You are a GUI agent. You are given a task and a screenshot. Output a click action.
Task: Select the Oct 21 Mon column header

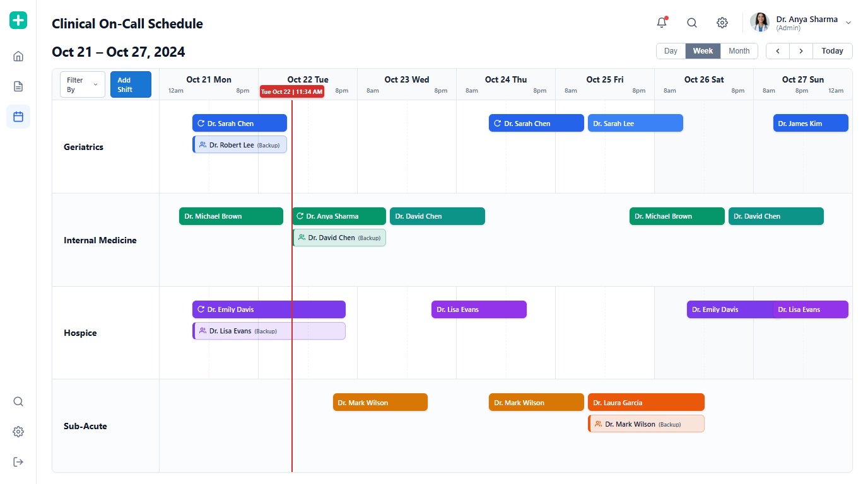coord(209,79)
